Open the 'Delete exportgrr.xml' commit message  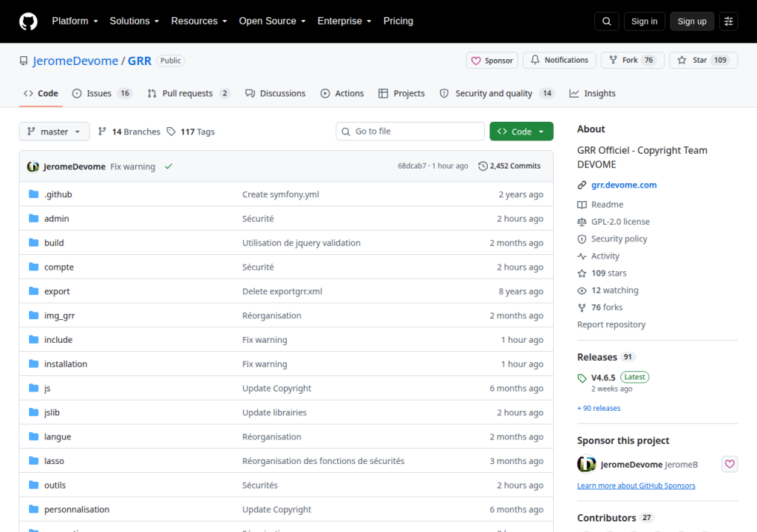tap(282, 291)
